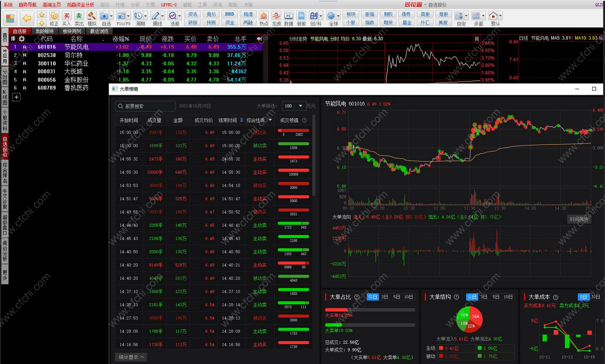Viewport: 605px width, 364px height.
Task: Click the colorful squares home page icon
Action: click(x=10, y=18)
